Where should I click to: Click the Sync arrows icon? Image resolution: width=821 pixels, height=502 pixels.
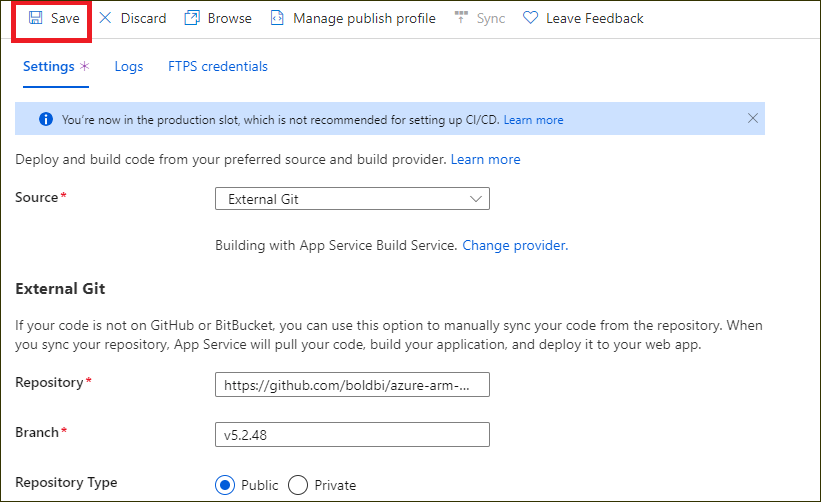(460, 18)
